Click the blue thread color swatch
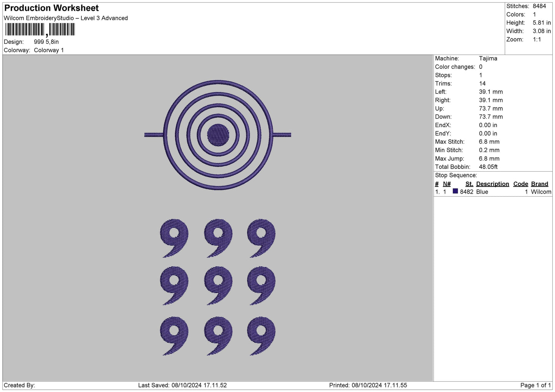Viewport: 555px width, 392px height. coord(455,191)
